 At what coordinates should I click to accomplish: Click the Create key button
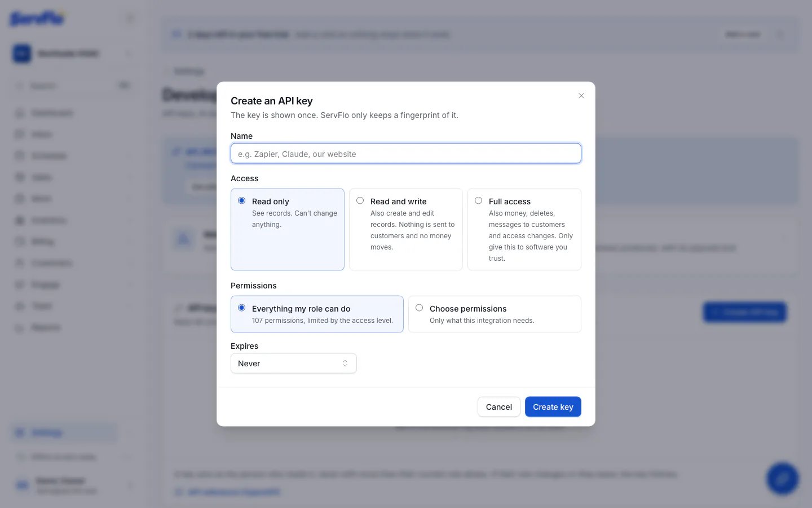[553, 407]
